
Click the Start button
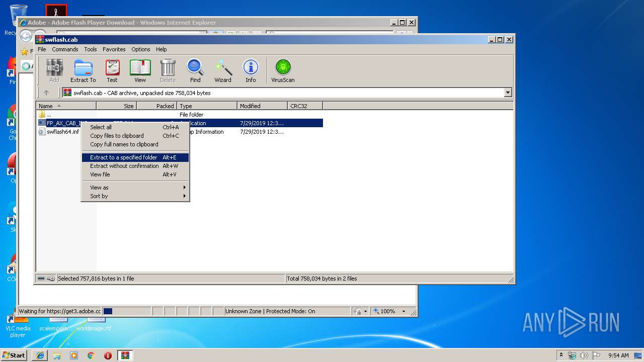(x=14, y=355)
